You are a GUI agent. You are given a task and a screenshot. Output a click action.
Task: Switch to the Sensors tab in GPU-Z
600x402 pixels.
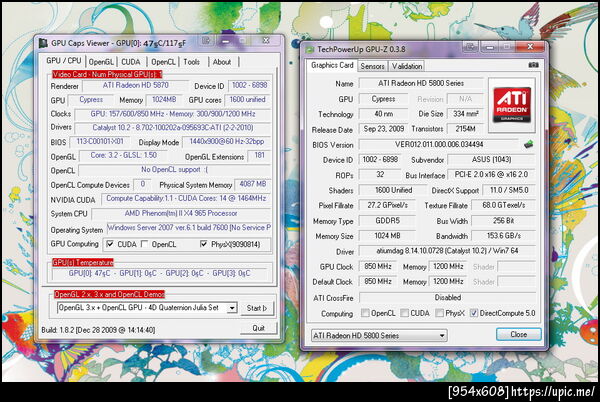(372, 66)
